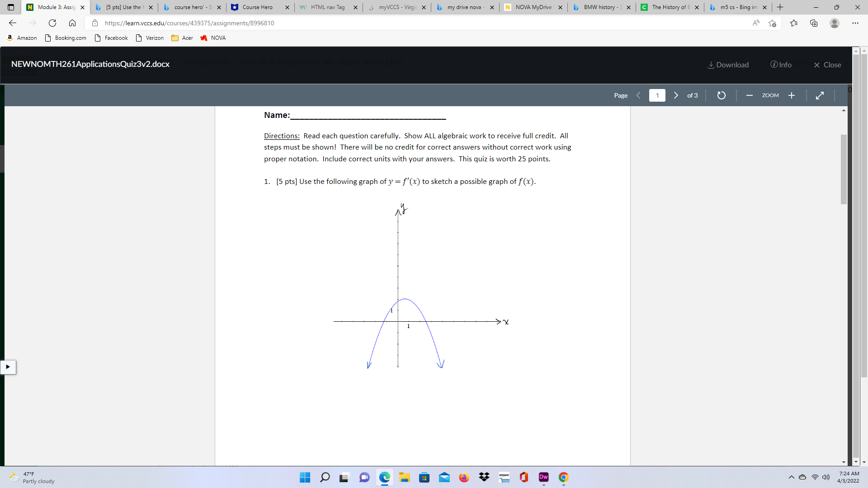
Task: Rotate the document page
Action: point(722,95)
